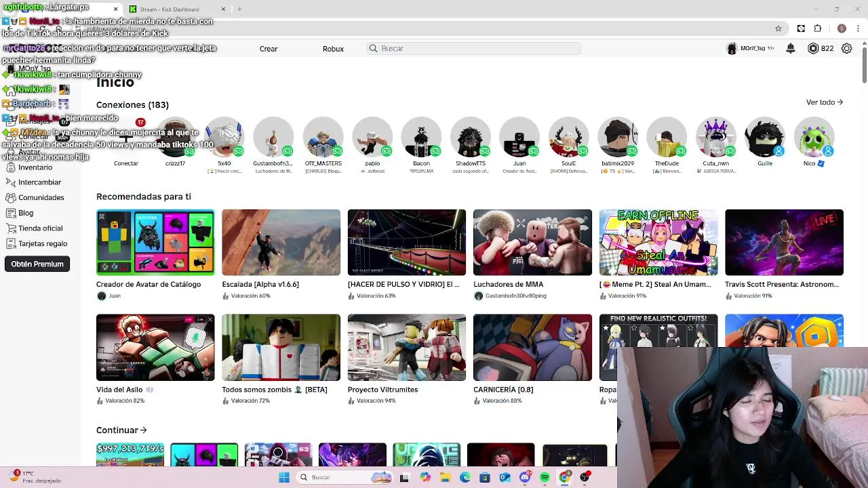Open the Roblox settings gear
Viewport: 868px width, 488px height.
(846, 48)
